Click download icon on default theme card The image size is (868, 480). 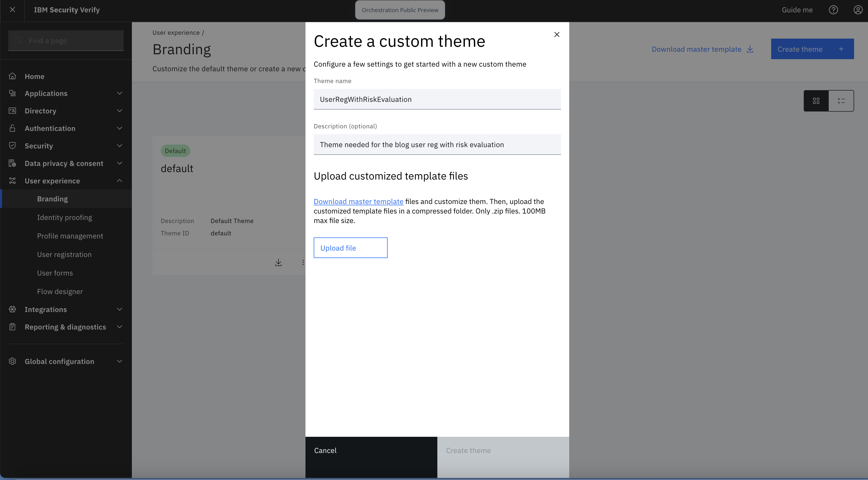coord(278,262)
